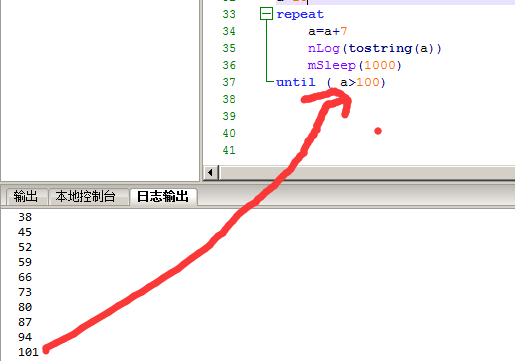Click the horizontal scrollbar left arrow
This screenshot has height=361, width=515.
point(210,173)
